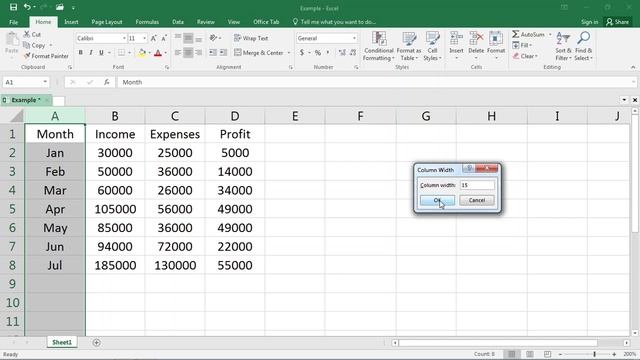Click Cancel in Column Width dialog

[476, 200]
